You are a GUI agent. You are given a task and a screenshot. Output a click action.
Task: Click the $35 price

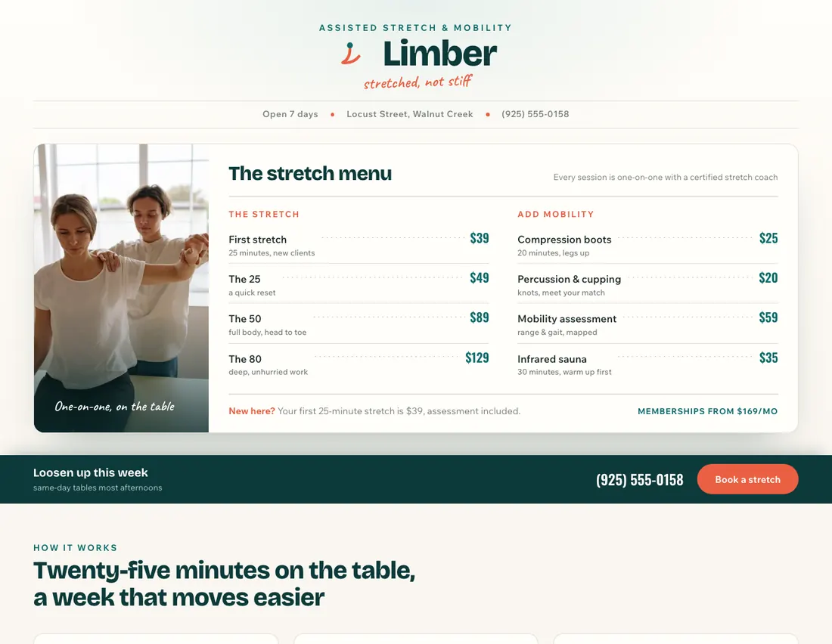(768, 358)
